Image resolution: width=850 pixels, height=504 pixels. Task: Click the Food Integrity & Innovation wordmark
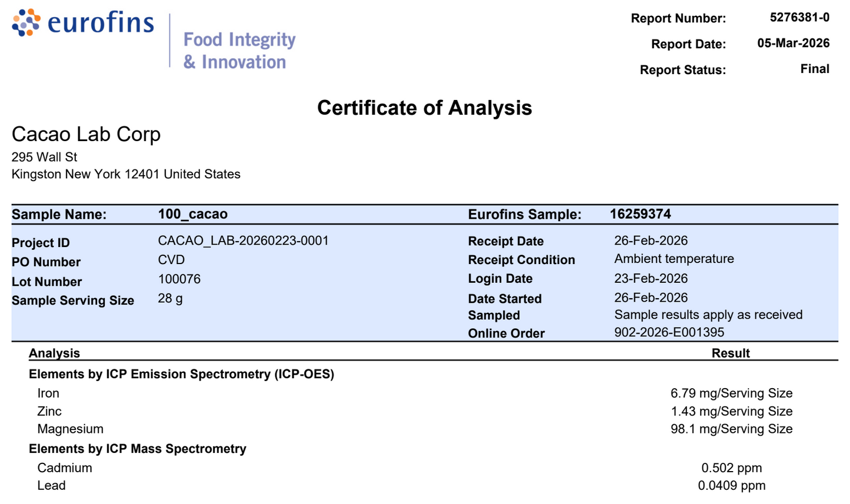pos(239,51)
